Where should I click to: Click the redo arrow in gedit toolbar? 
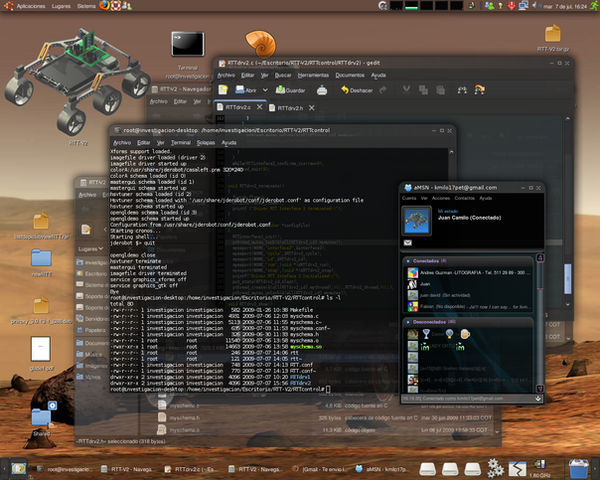383,90
